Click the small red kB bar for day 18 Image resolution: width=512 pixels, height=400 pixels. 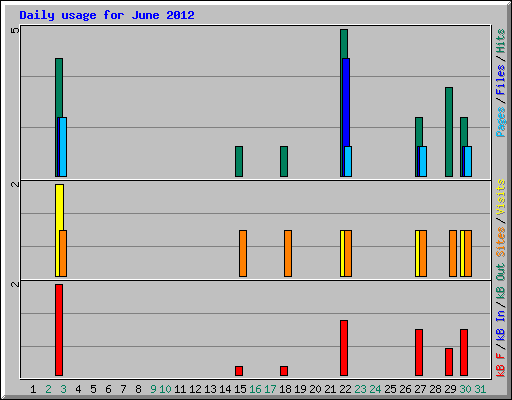point(284,371)
